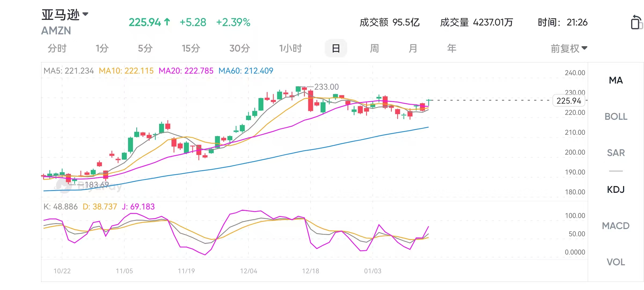Switch to the 分时 intraday tab

(x=57, y=49)
